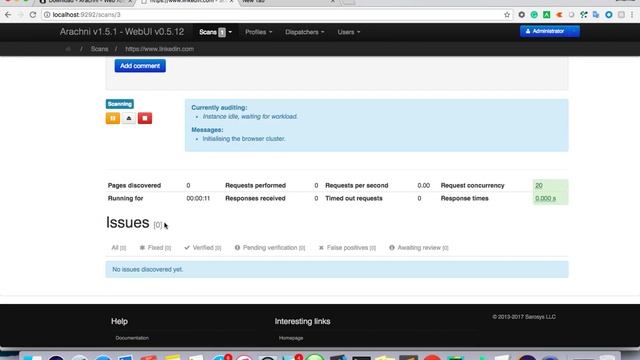Select the Verified issues tab
640x360 pixels.
click(202, 248)
